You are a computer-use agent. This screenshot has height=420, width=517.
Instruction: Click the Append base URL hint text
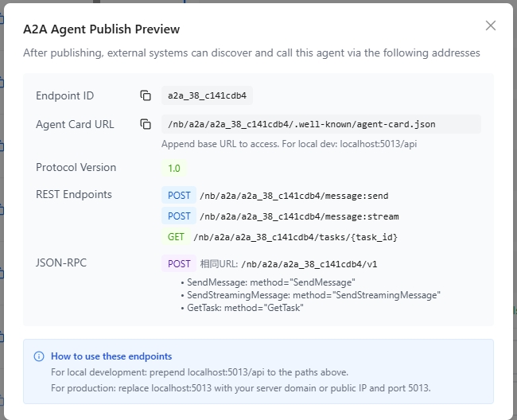(290, 144)
